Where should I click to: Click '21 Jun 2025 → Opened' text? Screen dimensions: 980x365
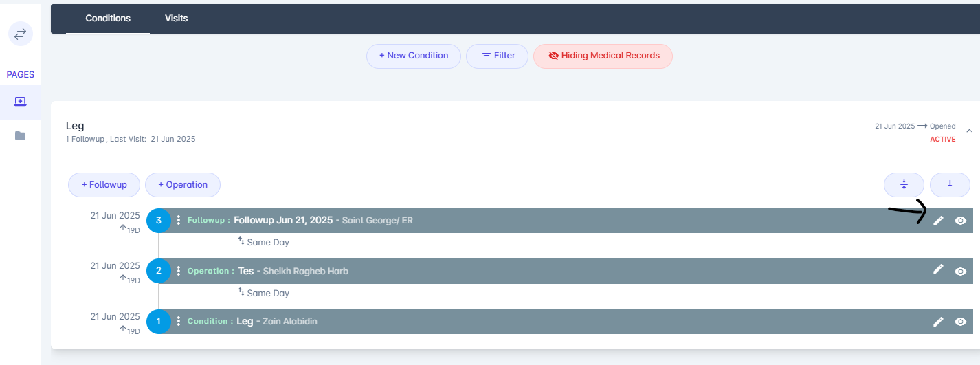(x=915, y=126)
